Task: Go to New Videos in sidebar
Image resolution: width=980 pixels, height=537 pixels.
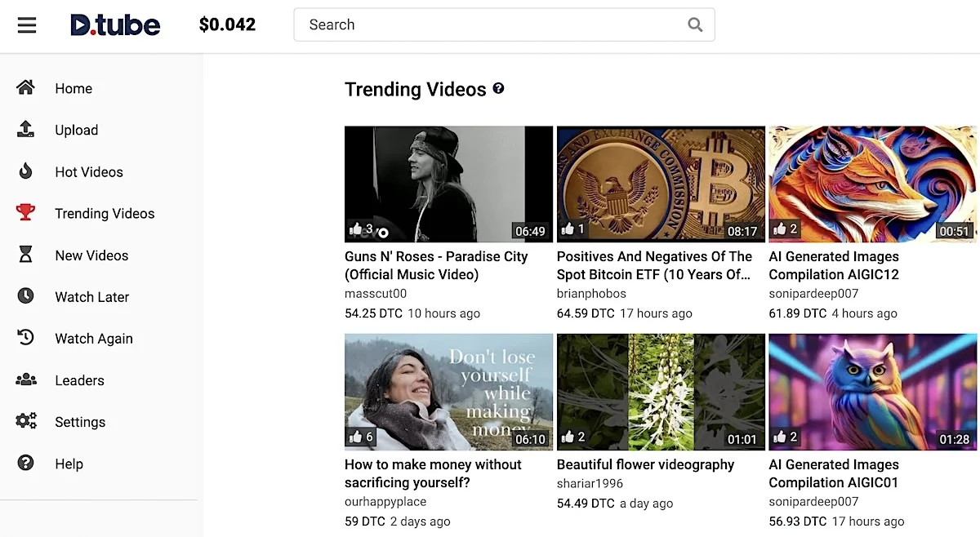Action: 91,255
